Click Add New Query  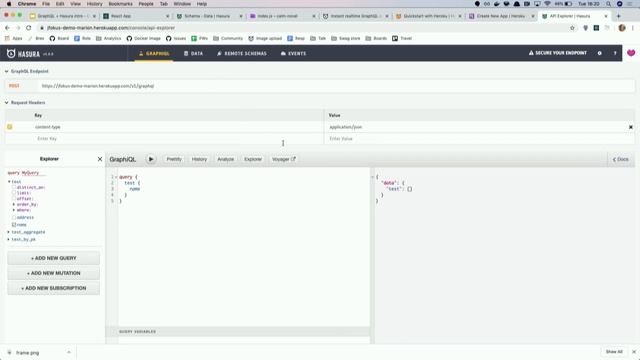[x=53, y=258]
